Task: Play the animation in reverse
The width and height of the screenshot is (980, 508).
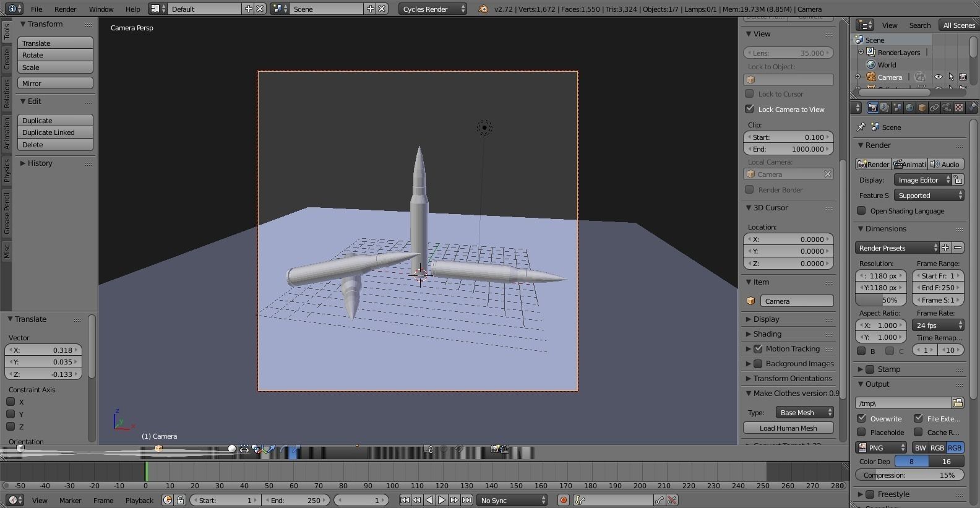Action: 429,500
